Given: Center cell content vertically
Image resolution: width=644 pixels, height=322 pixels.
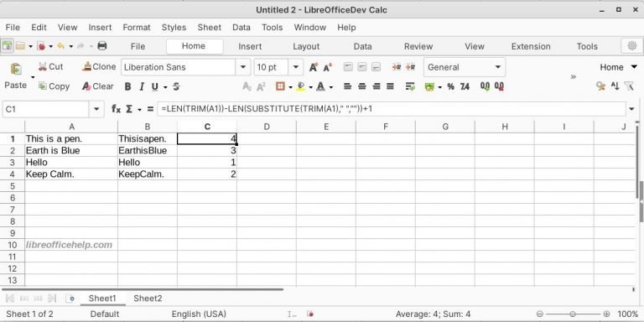Looking at the screenshot, I should pos(362,67).
